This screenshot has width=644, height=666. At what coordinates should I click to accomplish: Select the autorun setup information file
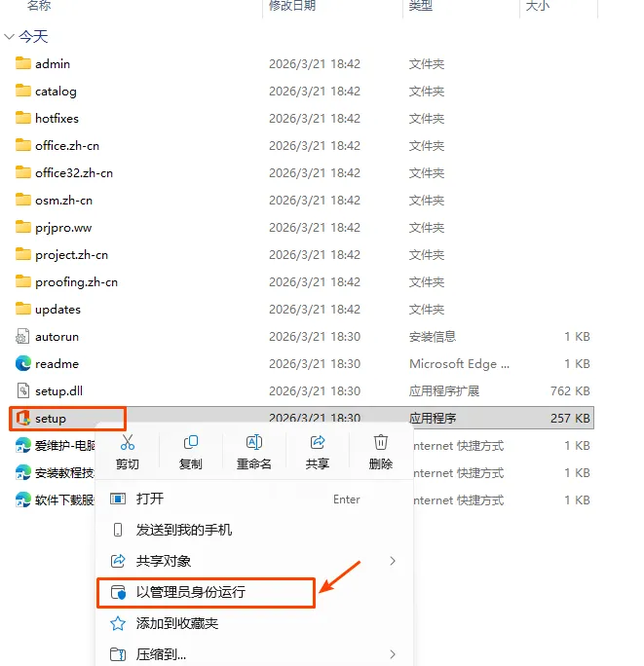(57, 337)
